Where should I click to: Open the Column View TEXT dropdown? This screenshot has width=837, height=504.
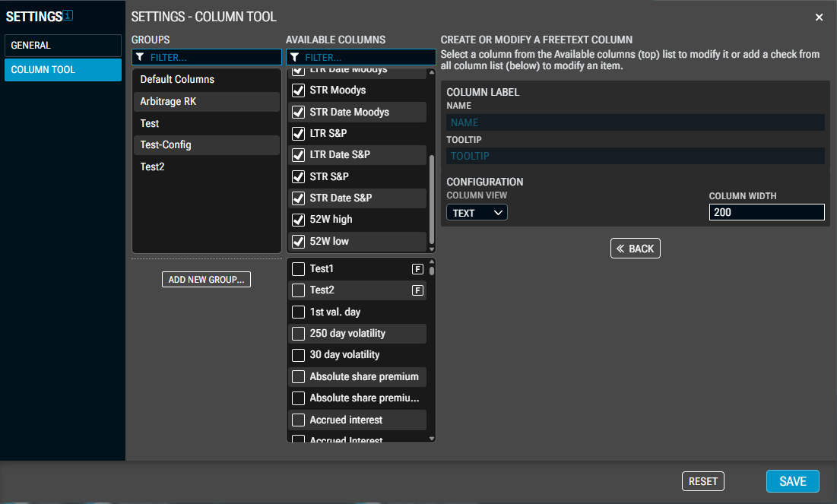[x=477, y=213]
